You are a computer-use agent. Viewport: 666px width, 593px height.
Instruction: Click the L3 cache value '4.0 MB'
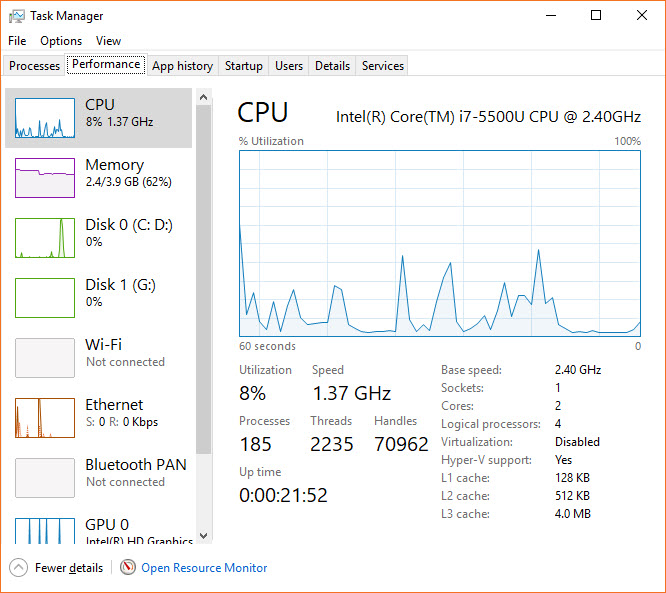click(x=573, y=514)
